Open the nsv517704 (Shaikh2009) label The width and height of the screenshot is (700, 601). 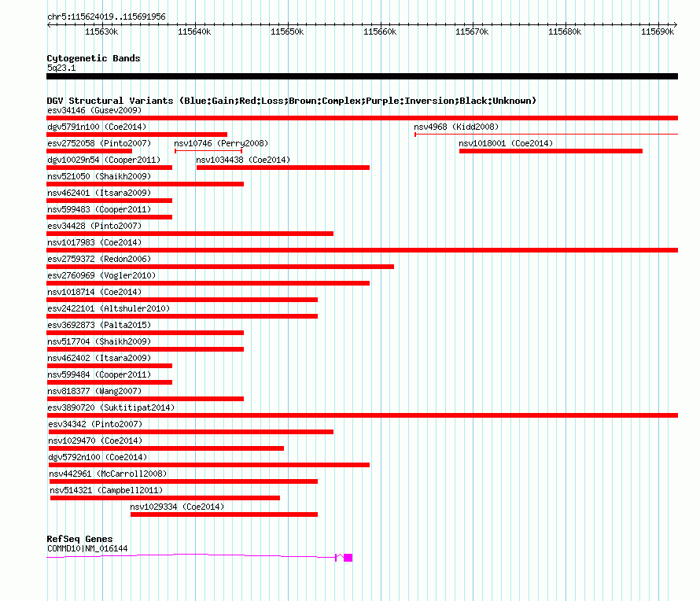coord(99,341)
